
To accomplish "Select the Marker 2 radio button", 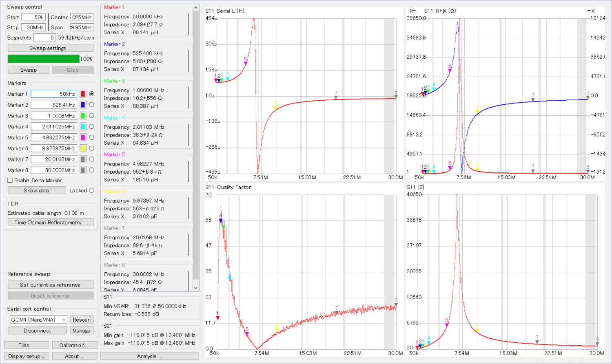I will [91, 105].
